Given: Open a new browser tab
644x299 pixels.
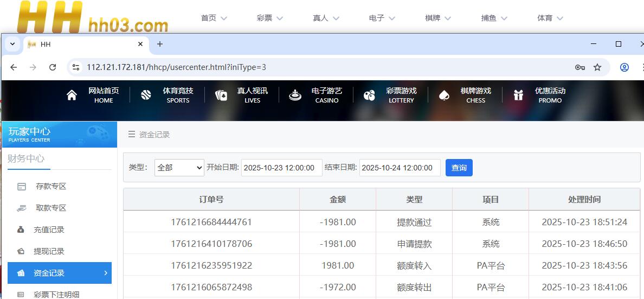Looking at the screenshot, I should [159, 44].
